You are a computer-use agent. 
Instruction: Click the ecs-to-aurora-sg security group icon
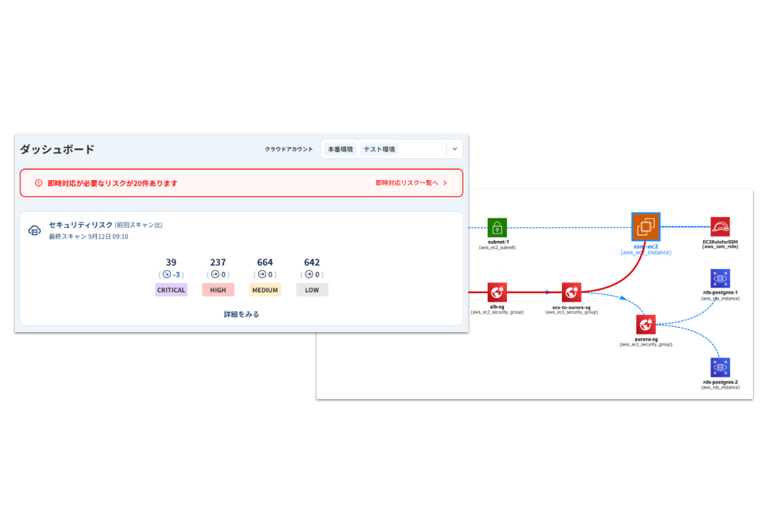571,292
